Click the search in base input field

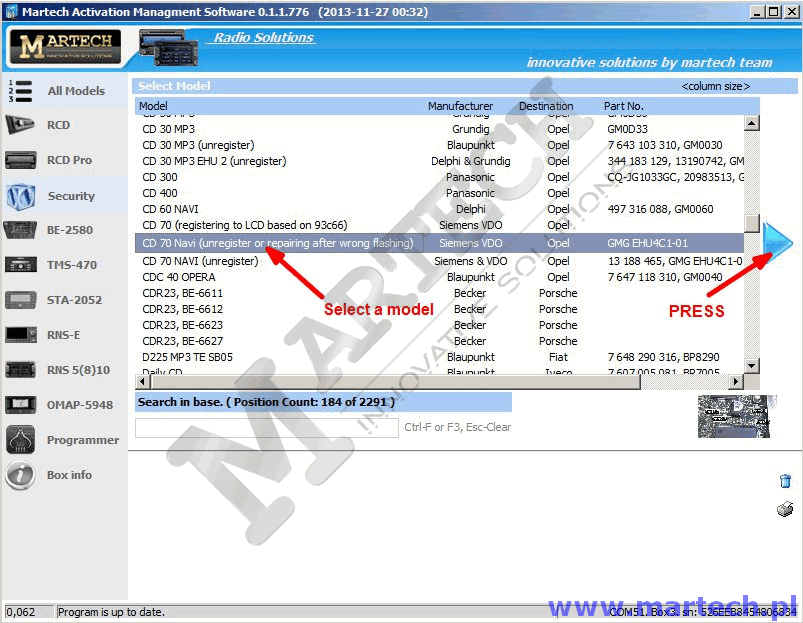(x=267, y=427)
